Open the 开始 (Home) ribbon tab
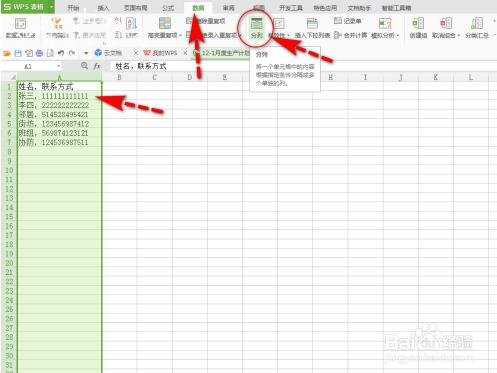Image resolution: width=497 pixels, height=373 pixels. click(73, 8)
